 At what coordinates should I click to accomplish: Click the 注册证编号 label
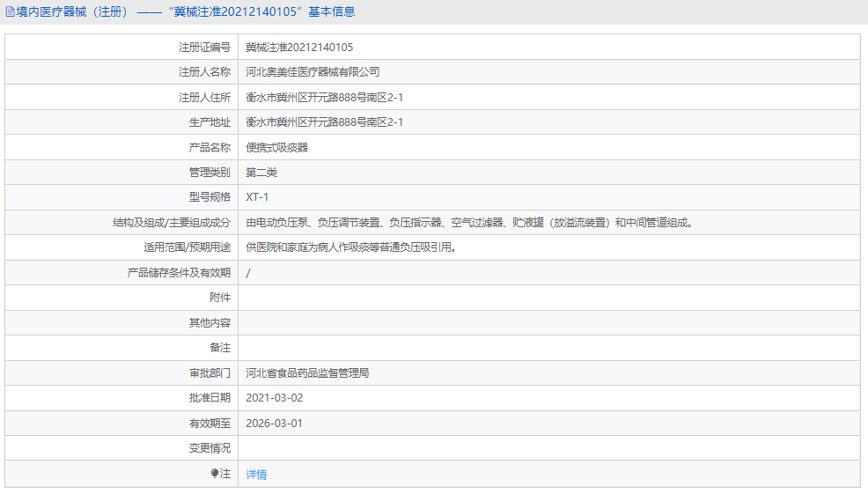pos(204,47)
